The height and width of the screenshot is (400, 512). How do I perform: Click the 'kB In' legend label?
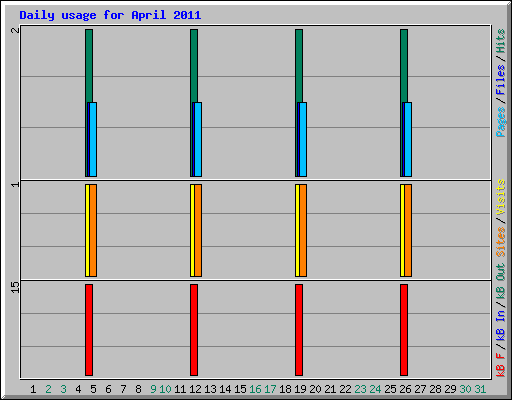(501, 325)
